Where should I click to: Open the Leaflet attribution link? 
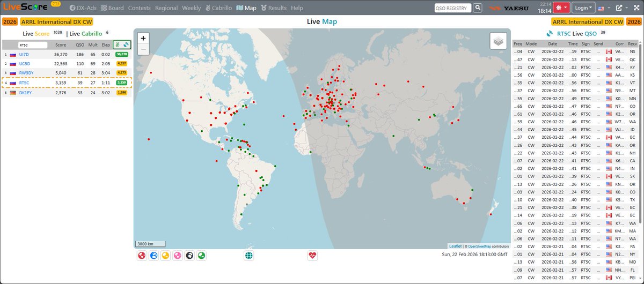pos(455,245)
